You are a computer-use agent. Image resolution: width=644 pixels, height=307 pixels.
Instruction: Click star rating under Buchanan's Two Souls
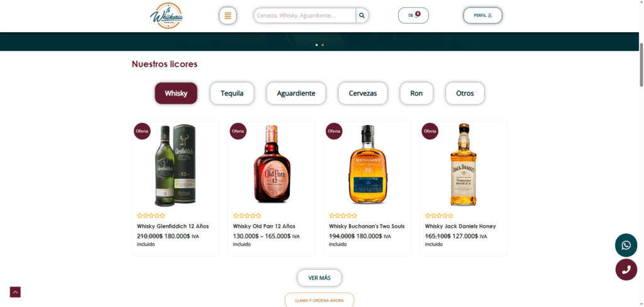coord(343,216)
